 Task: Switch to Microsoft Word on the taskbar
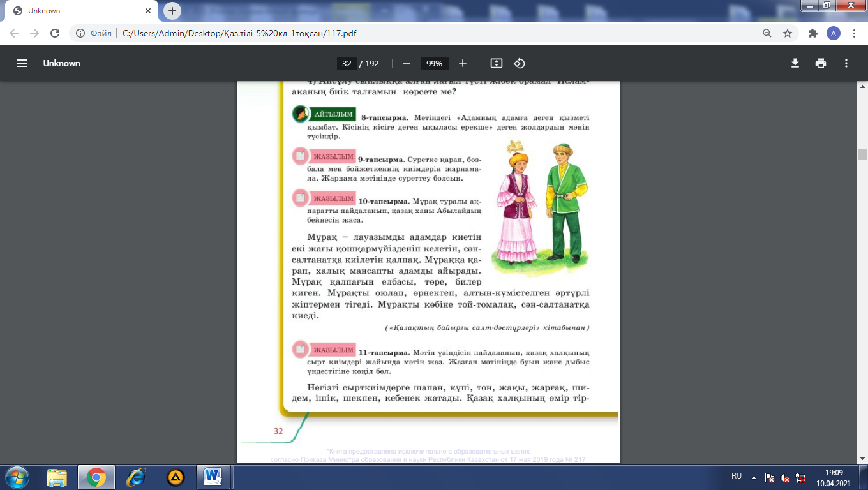click(x=213, y=477)
